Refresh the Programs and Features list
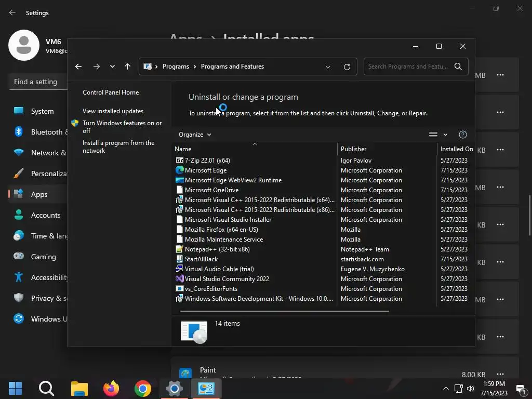This screenshot has height=399, width=532. pos(347,67)
